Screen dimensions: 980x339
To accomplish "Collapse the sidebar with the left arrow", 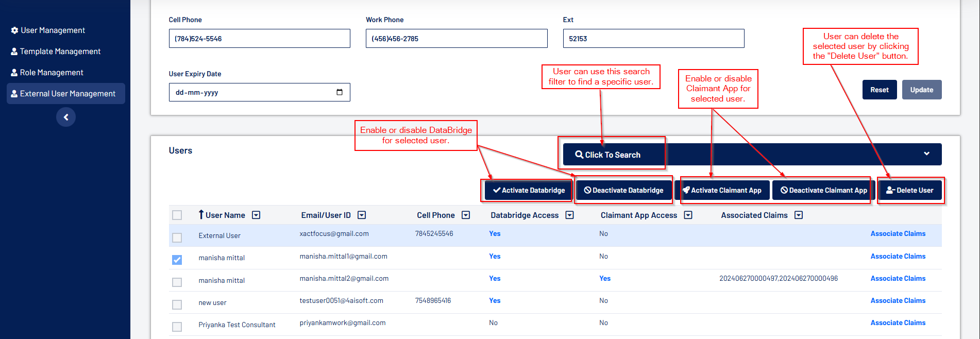I will 66,117.
